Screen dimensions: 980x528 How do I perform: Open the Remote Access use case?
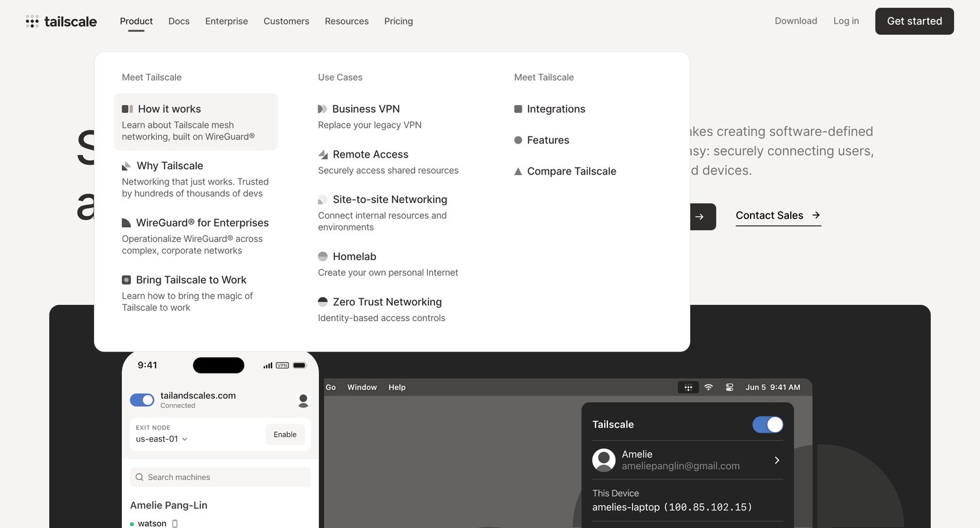[x=388, y=162]
